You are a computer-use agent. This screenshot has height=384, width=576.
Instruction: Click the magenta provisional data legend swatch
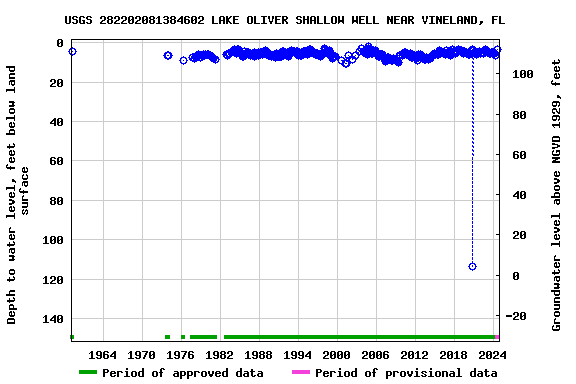[301, 372]
